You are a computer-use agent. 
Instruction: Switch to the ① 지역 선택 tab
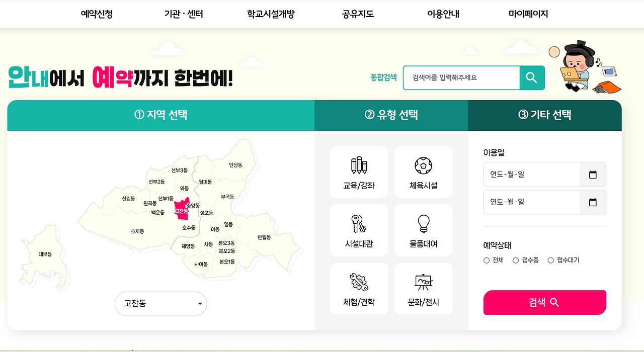tap(161, 115)
